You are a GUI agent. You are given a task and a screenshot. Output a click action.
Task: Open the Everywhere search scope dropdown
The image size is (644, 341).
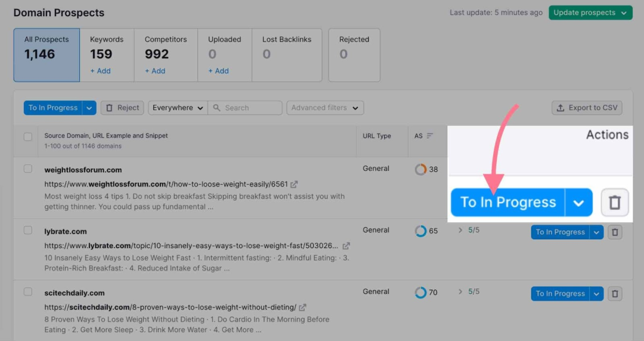tap(178, 108)
